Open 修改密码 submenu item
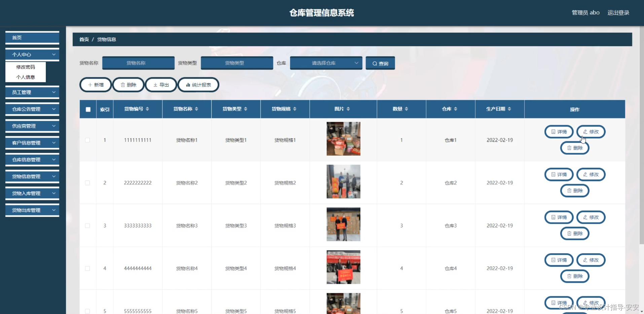 pyautogui.click(x=26, y=67)
